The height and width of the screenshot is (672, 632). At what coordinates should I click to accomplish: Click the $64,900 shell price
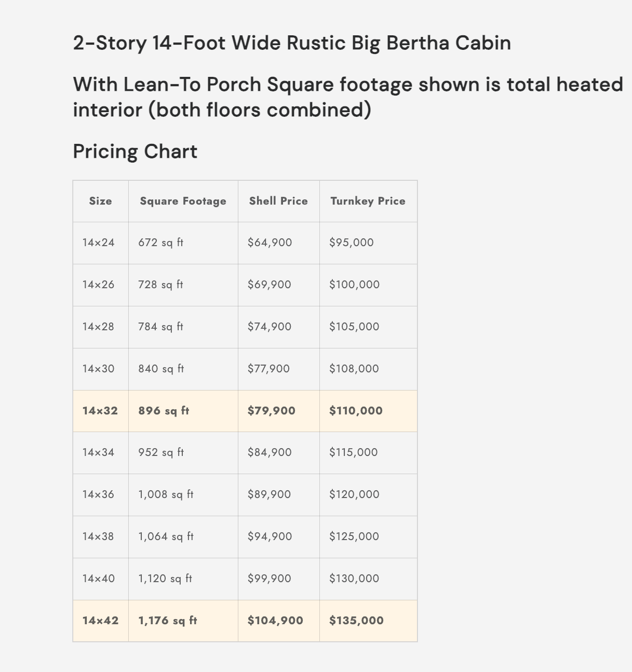coord(270,243)
